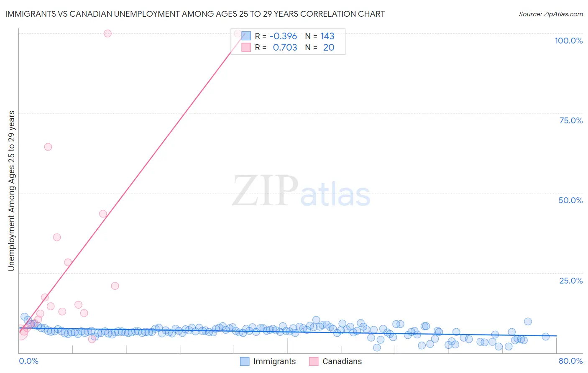
Task: Click the chart title text
Action: click(195, 14)
